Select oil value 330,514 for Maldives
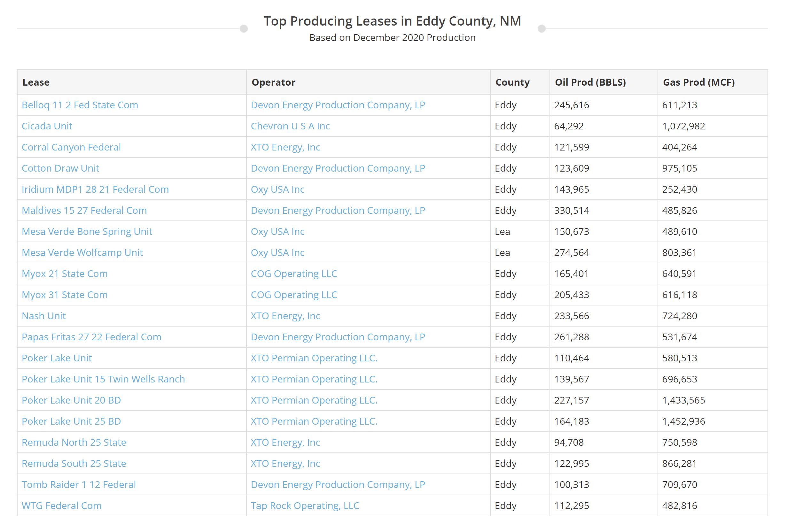787x532 pixels. [572, 211]
